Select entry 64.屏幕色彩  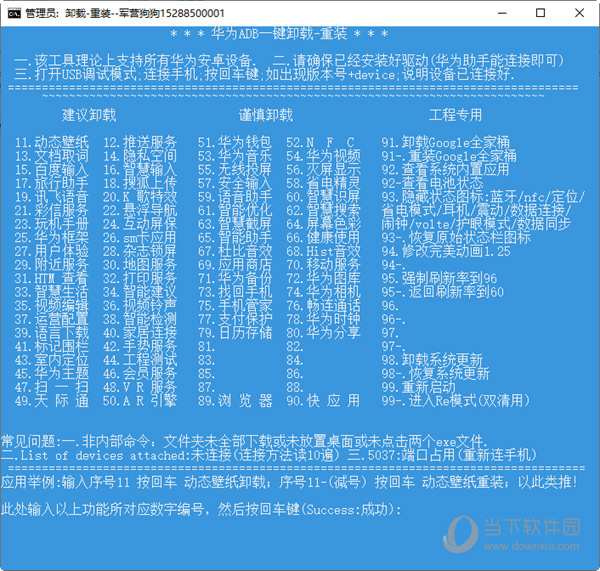(x=323, y=224)
